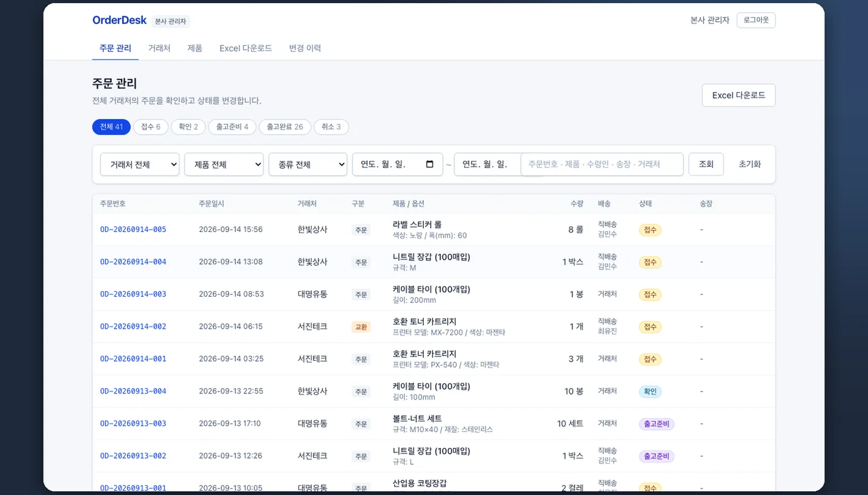Open the 거래처 전체 dropdown filter
Image resolution: width=868 pixels, height=495 pixels.
point(140,164)
